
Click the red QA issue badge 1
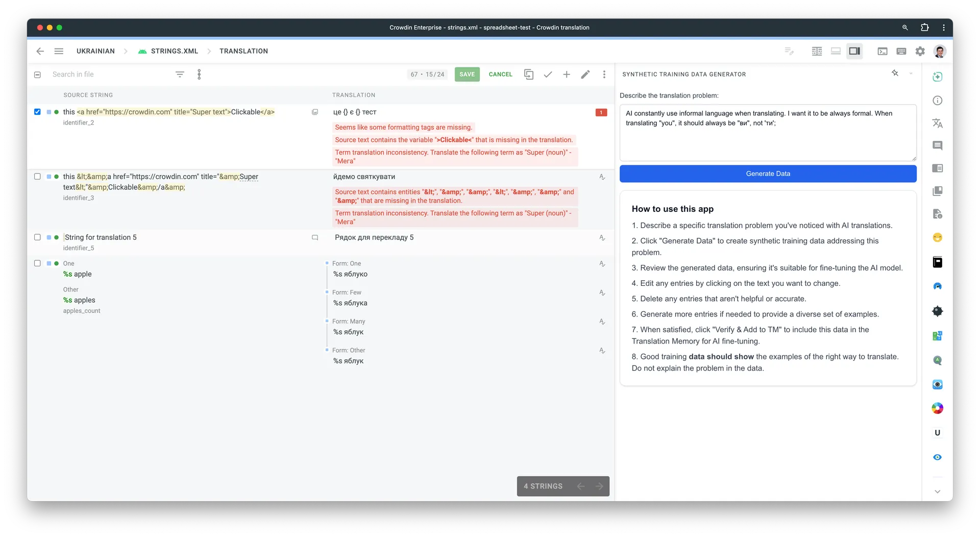point(601,112)
